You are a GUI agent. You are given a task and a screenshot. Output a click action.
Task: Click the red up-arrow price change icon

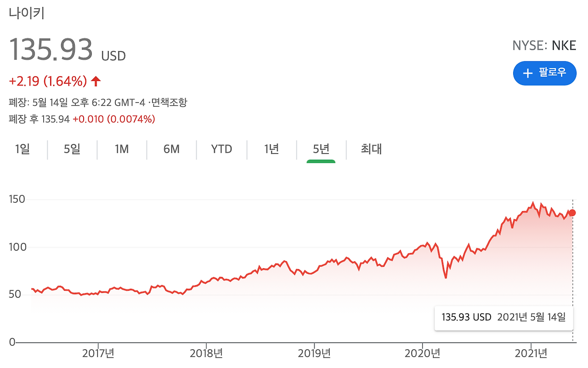96,81
